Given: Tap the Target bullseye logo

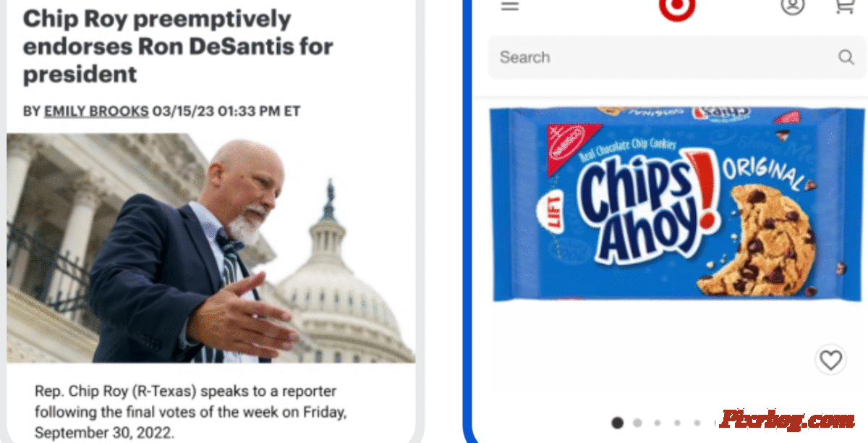Looking at the screenshot, I should pyautogui.click(x=677, y=9).
